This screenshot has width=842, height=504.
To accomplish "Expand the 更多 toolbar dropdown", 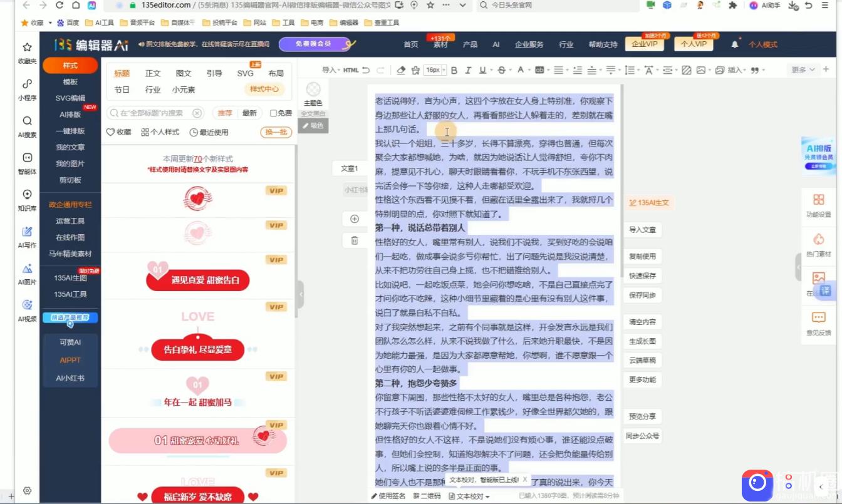I will point(803,69).
